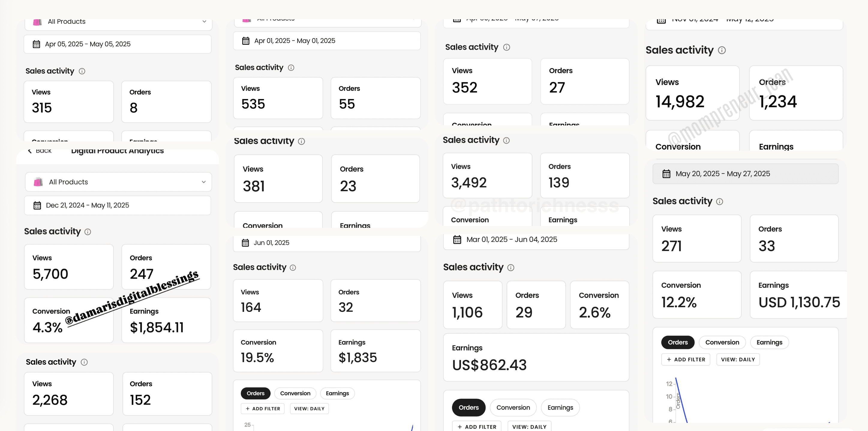Screen dimensions: 868x431
Task: Open VIEW: DAILY selector under May 20 chart
Action: pos(738,360)
